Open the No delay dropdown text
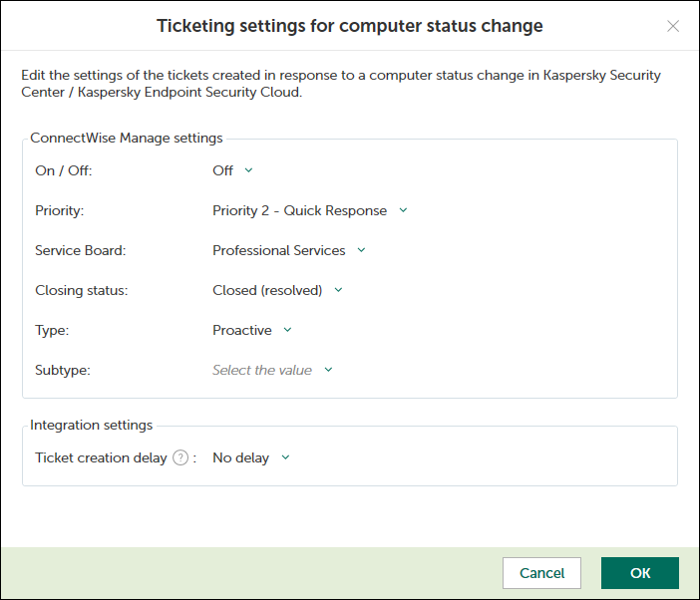700x600 pixels. 240,458
